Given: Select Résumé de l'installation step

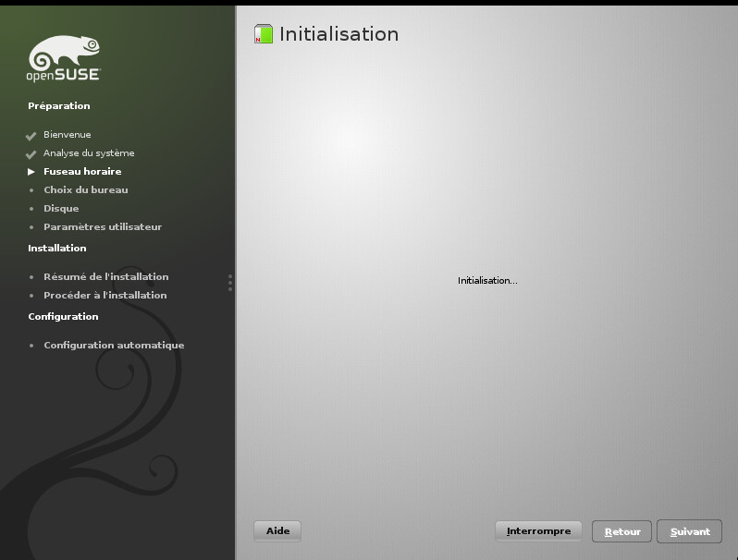Looking at the screenshot, I should click(x=105, y=277).
